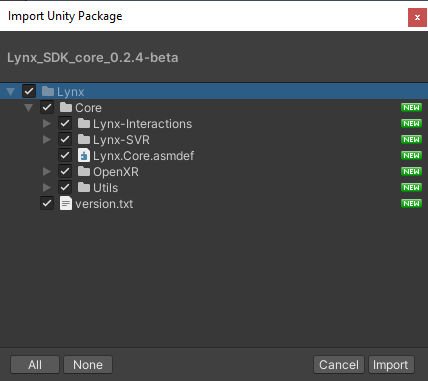This screenshot has height=381, width=428.
Task: Click the Import button
Action: click(391, 365)
